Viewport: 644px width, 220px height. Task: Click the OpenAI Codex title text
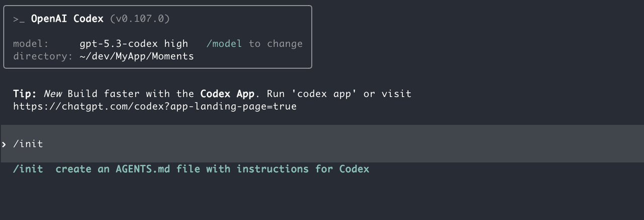click(67, 19)
